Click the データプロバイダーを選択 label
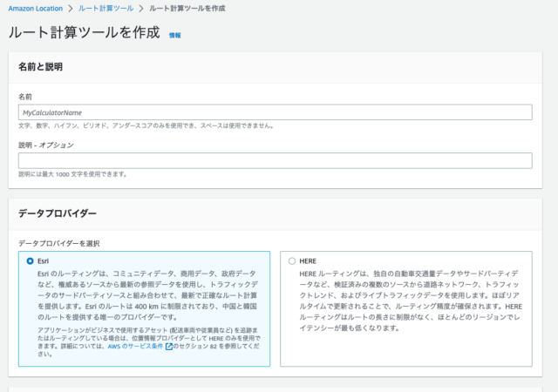Viewport: 558px width, 392px height. (59, 244)
